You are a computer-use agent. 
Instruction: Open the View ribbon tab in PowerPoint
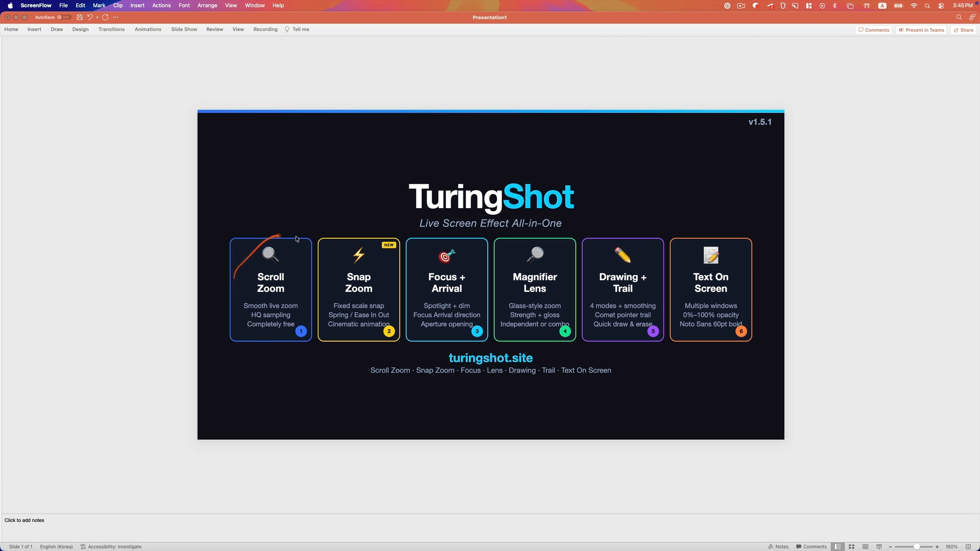coord(238,30)
